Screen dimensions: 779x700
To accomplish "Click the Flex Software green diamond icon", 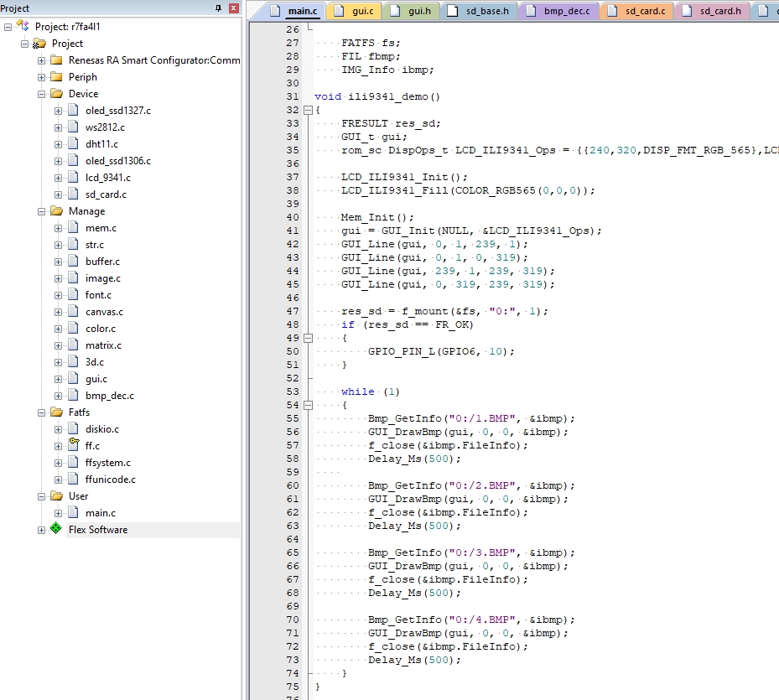I will pos(56,529).
